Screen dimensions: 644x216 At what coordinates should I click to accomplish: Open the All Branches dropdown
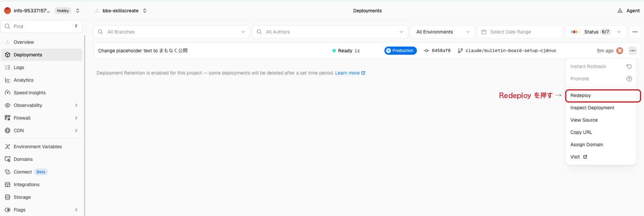(172, 32)
